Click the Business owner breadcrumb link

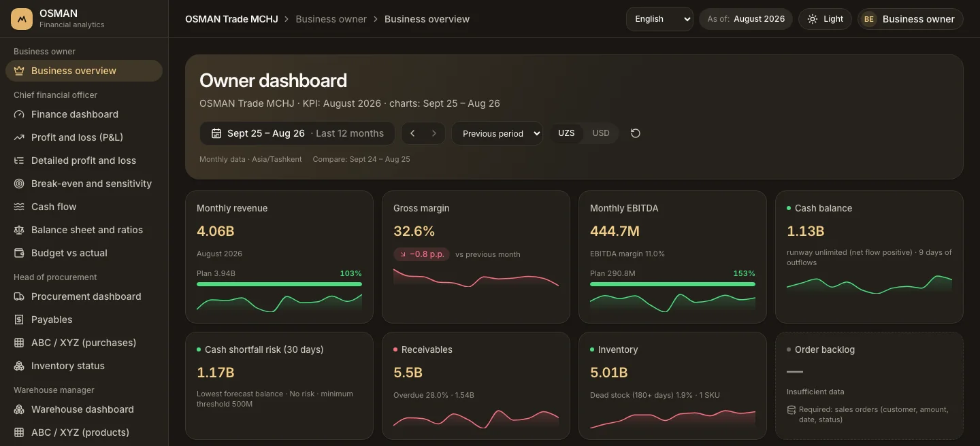pos(331,19)
